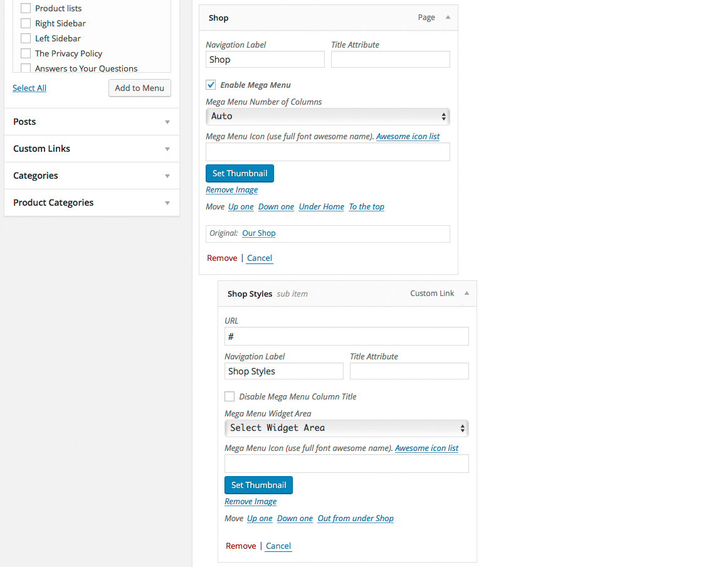Focus Shop Styles Title Attribute field
The height and width of the screenshot is (567, 728).
pyautogui.click(x=409, y=371)
